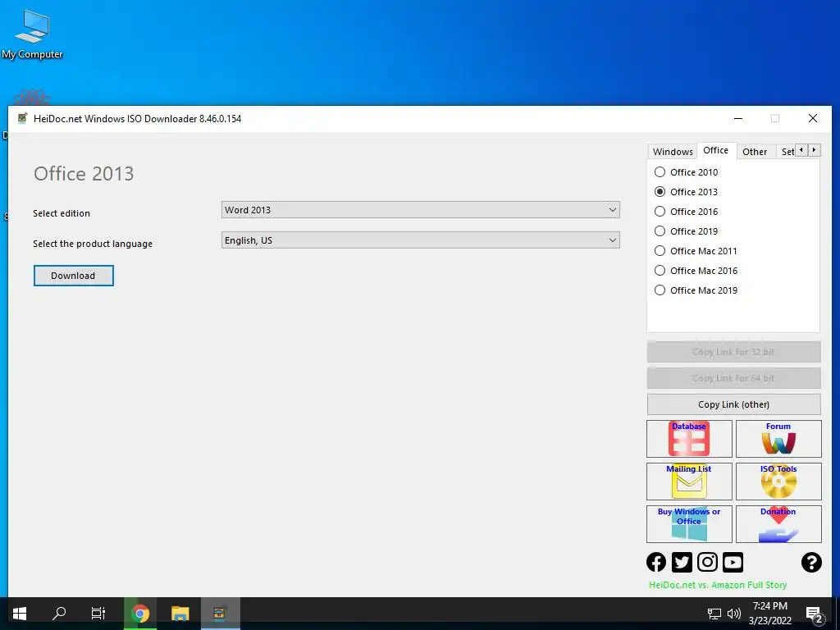Minimize the ISO Downloader window

coord(738,118)
